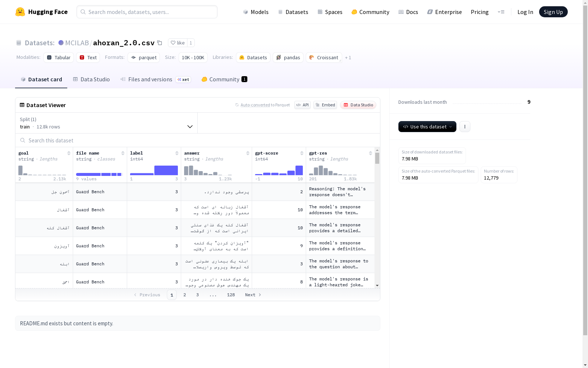Viewport: 588px width, 368px height.
Task: Click the ellipsis in pagination
Action: click(x=213, y=295)
